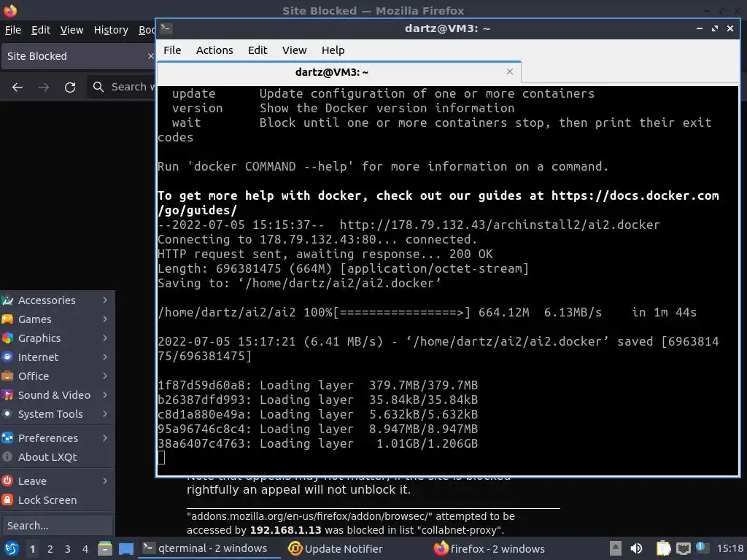Switch to virtual desktop 1
Image resolution: width=747 pixels, height=560 pixels.
point(32,549)
